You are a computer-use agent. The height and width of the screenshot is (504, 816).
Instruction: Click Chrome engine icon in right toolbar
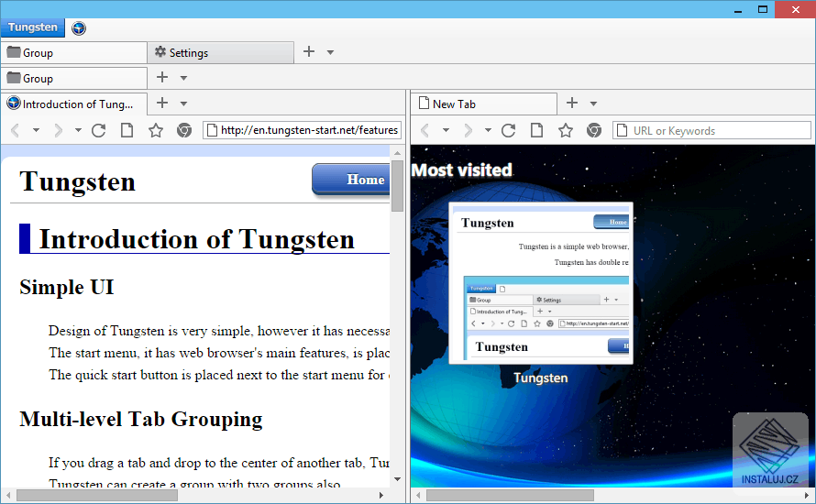tap(594, 130)
